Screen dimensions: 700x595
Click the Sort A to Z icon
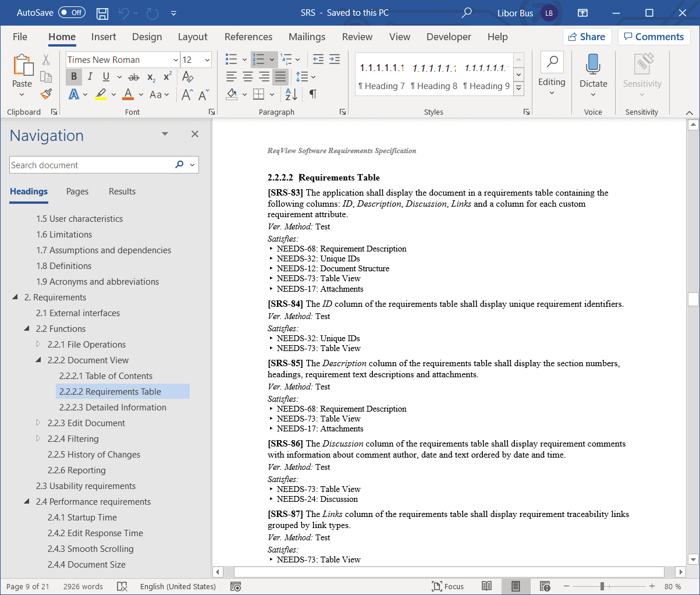coord(292,94)
